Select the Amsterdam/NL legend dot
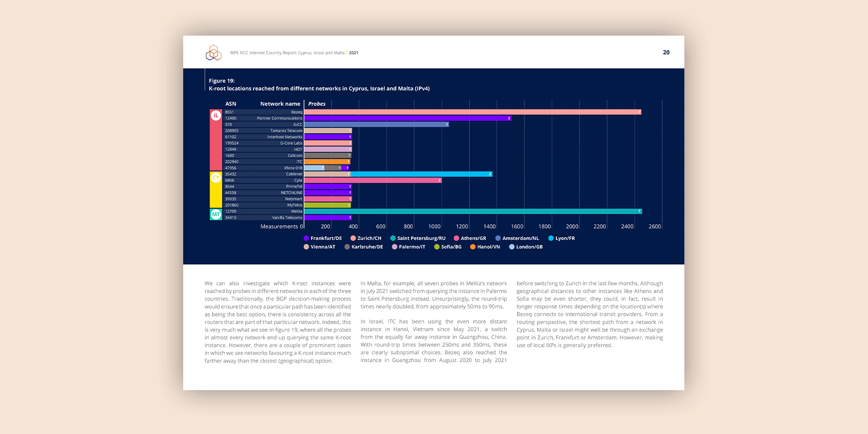 [x=498, y=238]
